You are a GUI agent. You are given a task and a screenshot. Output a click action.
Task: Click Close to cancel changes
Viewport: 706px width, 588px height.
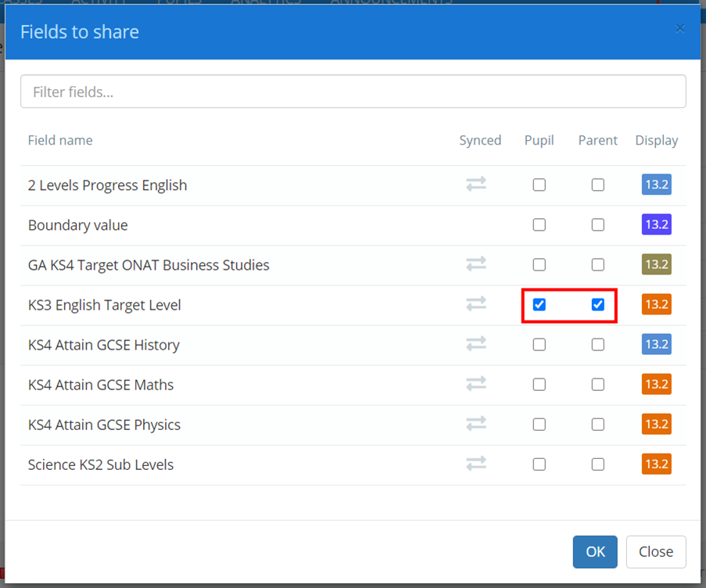(655, 551)
